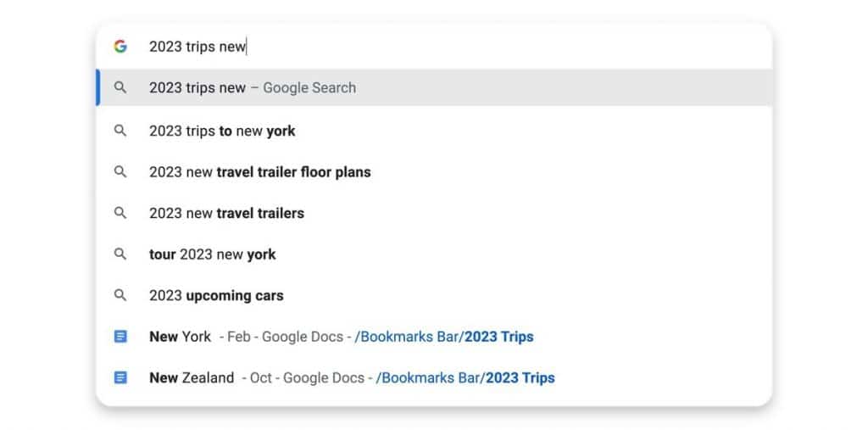Click the magnifier icon next to 'tour 2023 new york'

(120, 254)
